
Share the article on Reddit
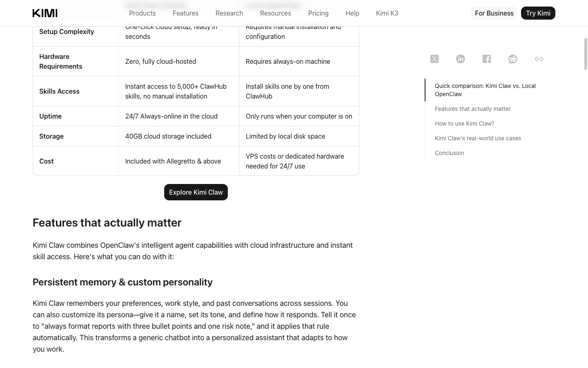click(x=513, y=59)
